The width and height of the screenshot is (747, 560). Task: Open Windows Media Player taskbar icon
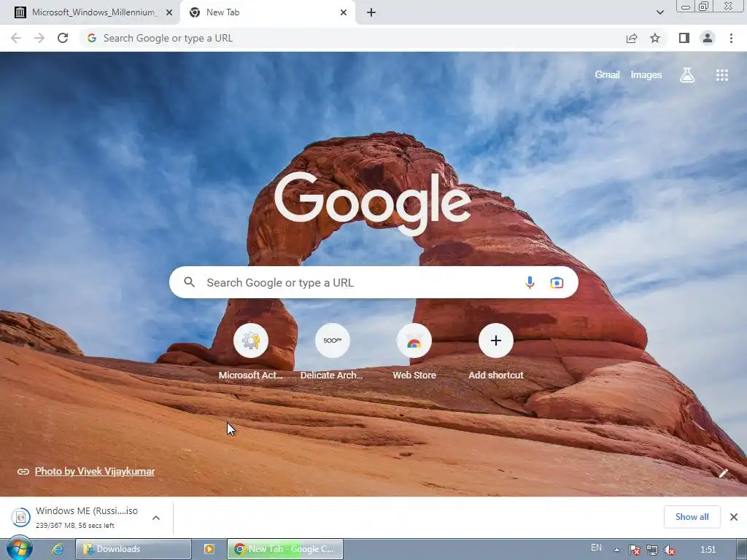[209, 549]
